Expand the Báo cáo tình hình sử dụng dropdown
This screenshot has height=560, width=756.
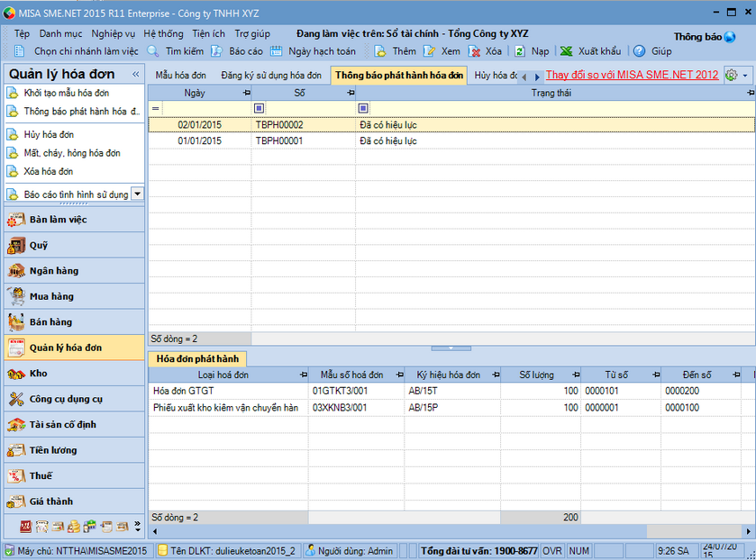pos(137,194)
